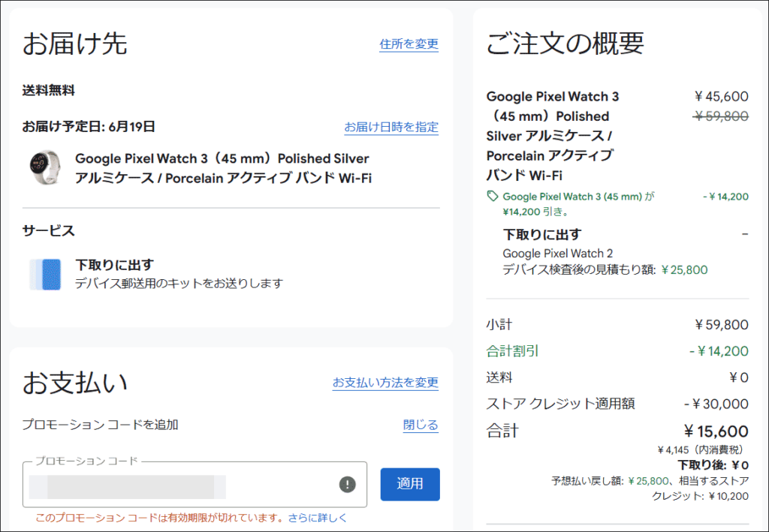This screenshot has height=532, width=769.
Task: Click the discounted price ¥45,600
Action: (722, 97)
